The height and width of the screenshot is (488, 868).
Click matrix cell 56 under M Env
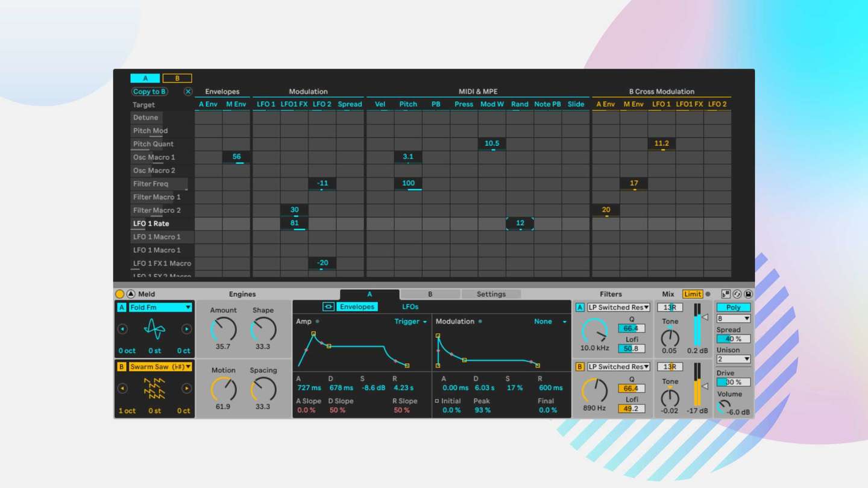point(237,157)
